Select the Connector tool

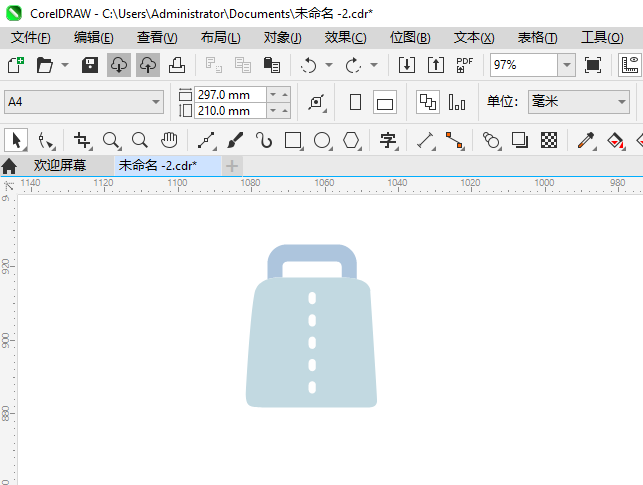(x=455, y=140)
